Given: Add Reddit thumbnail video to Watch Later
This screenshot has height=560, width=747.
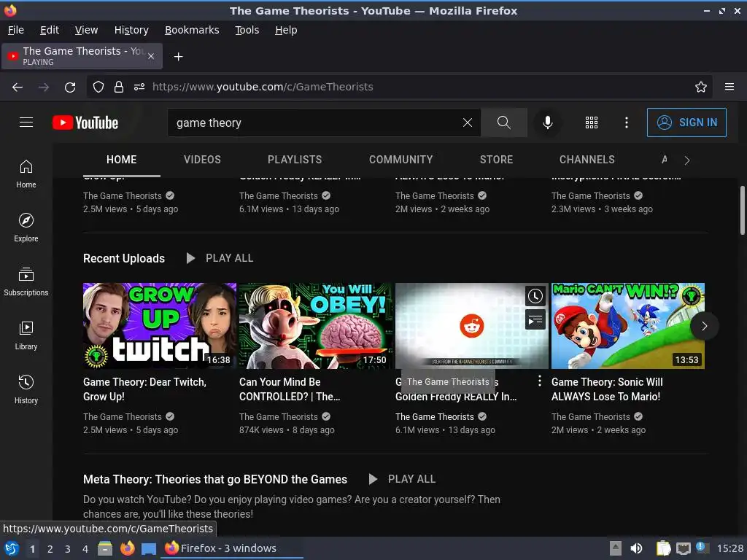Looking at the screenshot, I should (535, 296).
